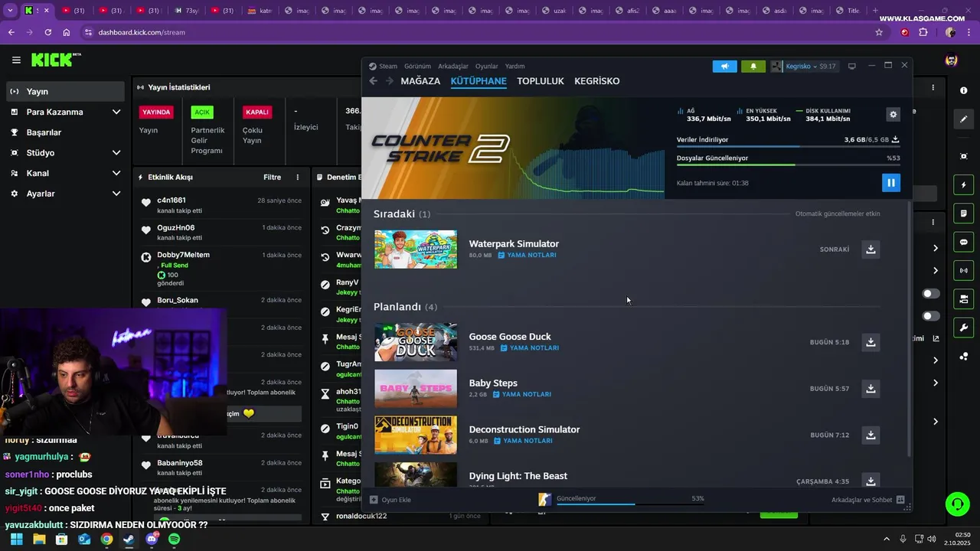
Task: Select Yayın in Kick sidebar
Action: (66, 91)
